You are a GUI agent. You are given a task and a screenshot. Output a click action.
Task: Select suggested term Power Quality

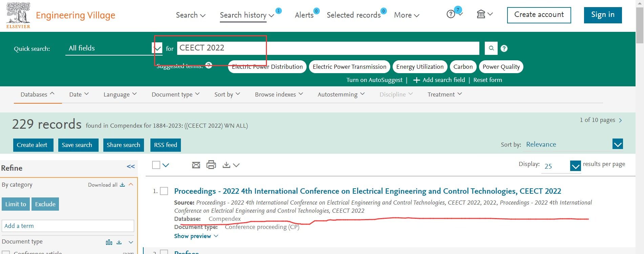point(501,67)
